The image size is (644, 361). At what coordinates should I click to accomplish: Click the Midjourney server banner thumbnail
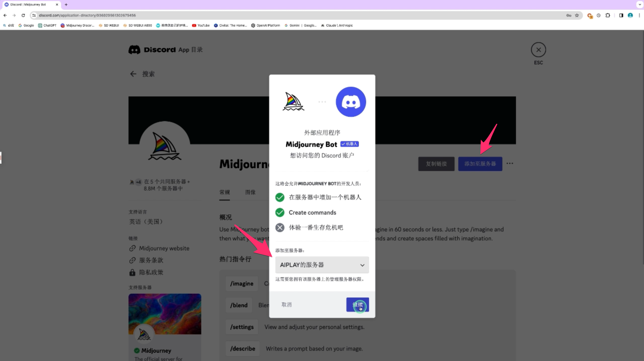tap(165, 314)
